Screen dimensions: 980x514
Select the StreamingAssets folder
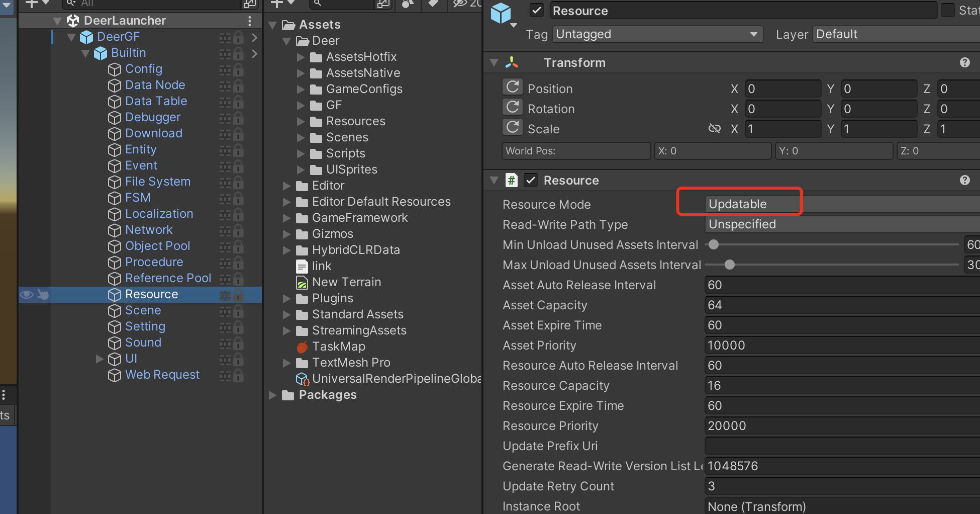click(359, 330)
